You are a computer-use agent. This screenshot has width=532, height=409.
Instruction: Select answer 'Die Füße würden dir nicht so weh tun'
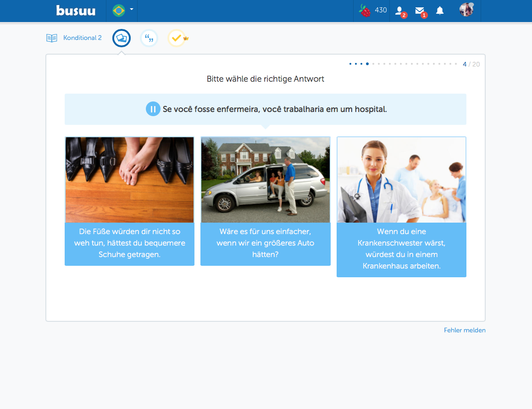[130, 243]
